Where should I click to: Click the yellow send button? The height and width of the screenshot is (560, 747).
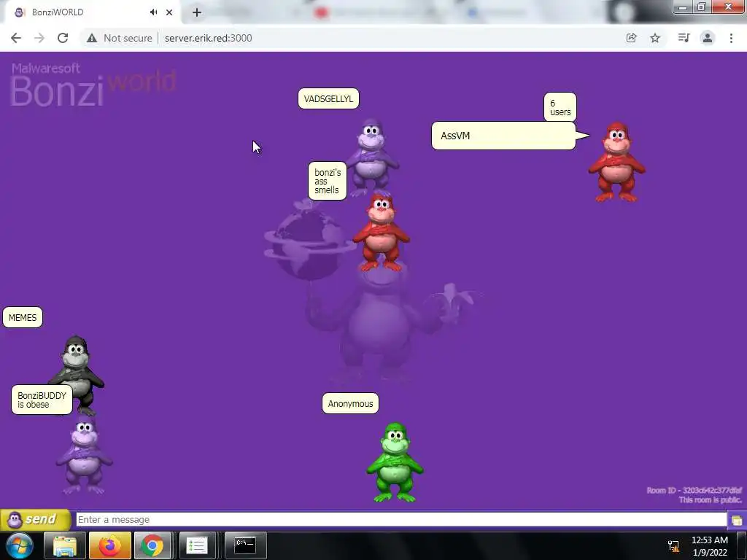click(36, 519)
